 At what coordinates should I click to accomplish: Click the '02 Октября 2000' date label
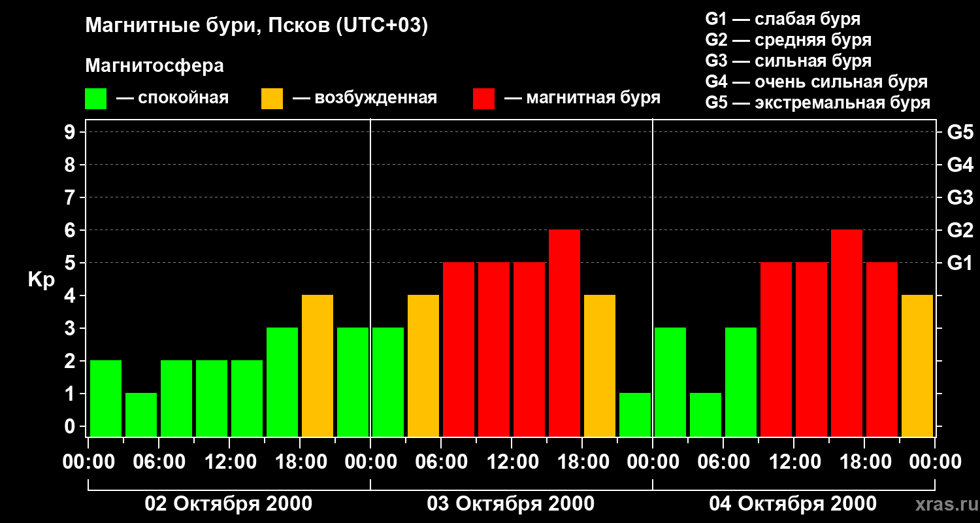point(229,504)
